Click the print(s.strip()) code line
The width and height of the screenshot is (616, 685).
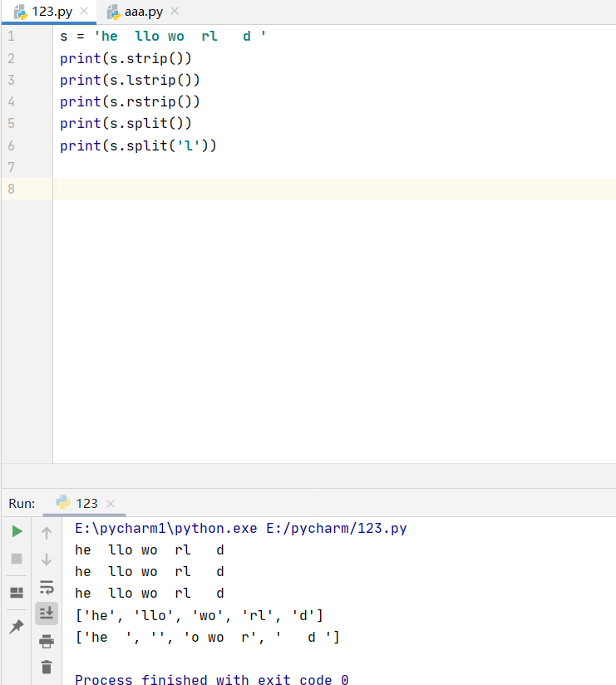pyautogui.click(x=126, y=58)
